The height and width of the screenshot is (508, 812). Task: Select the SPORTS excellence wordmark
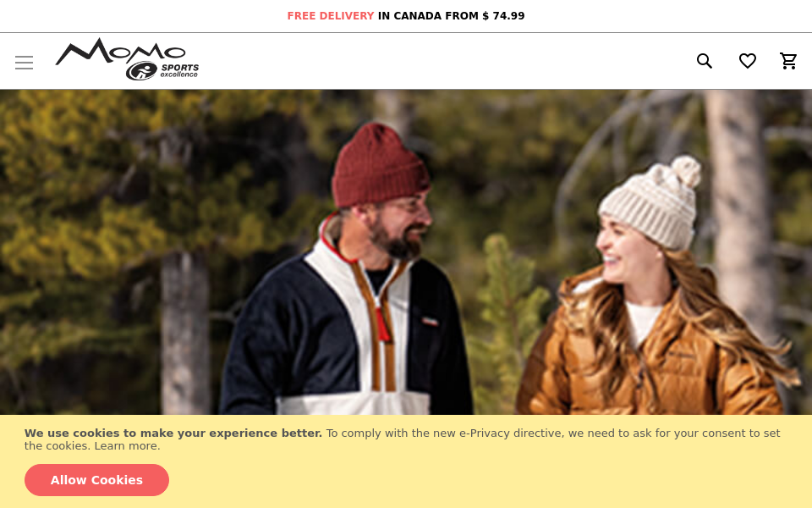coord(179,70)
